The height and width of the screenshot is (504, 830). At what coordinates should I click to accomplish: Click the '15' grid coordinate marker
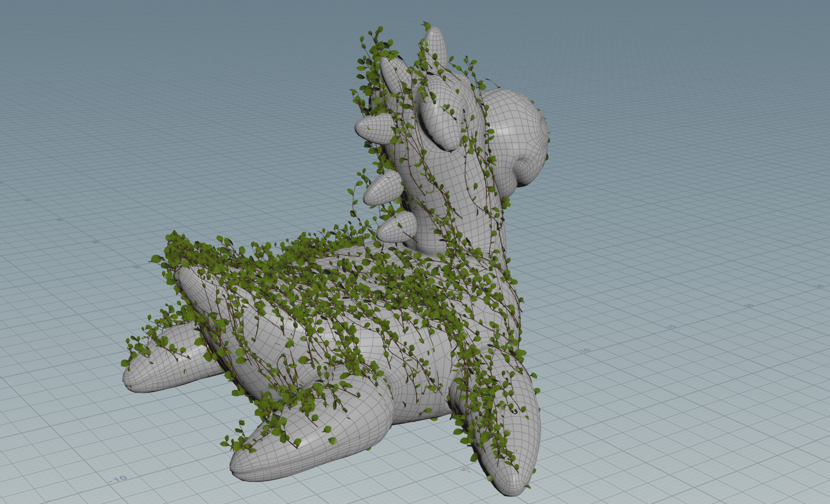tap(671, 326)
